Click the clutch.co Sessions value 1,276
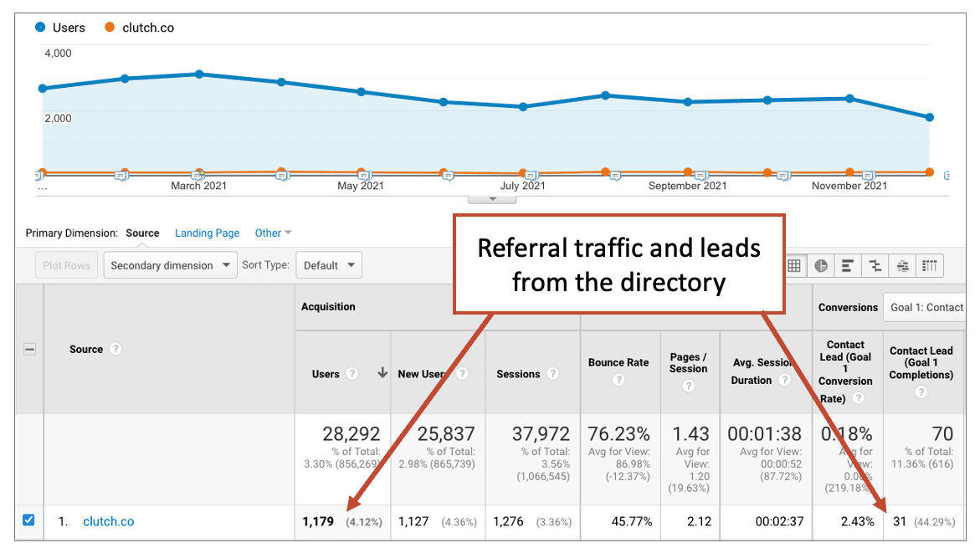The image size is (980, 553). [508, 521]
